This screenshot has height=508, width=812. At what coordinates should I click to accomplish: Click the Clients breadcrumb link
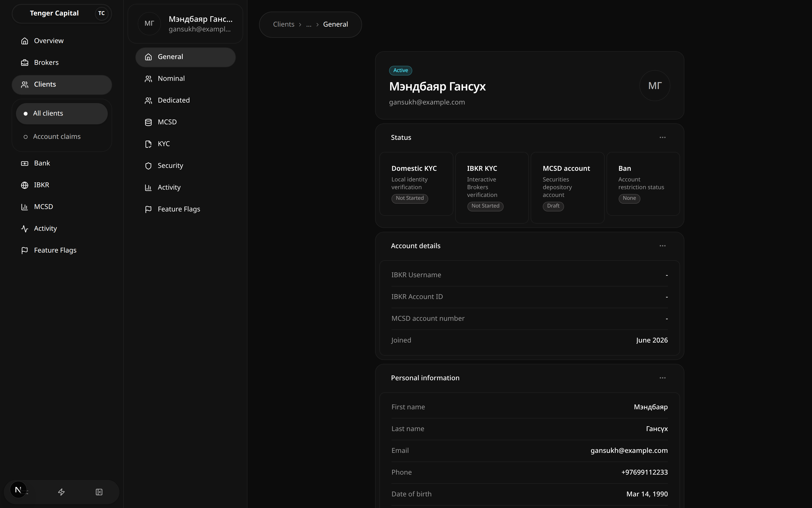coord(283,24)
